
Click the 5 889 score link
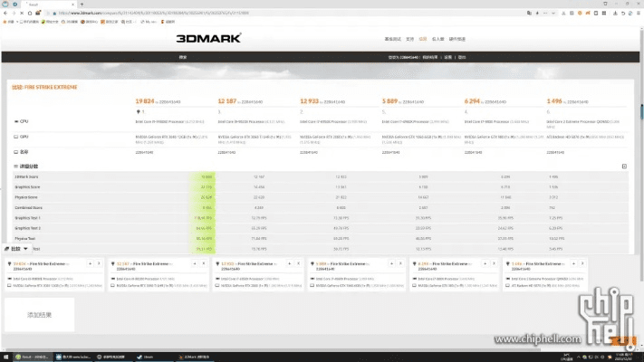tap(391, 101)
